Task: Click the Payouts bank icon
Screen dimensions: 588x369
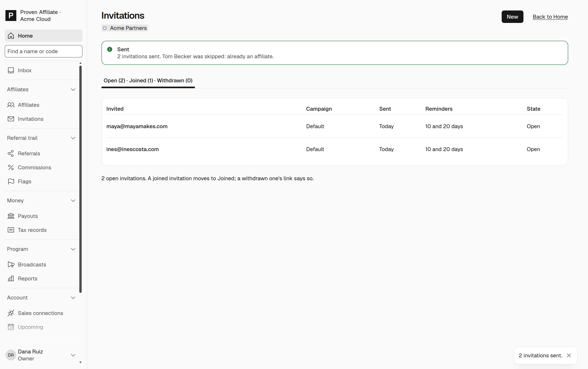Action: pos(11,216)
